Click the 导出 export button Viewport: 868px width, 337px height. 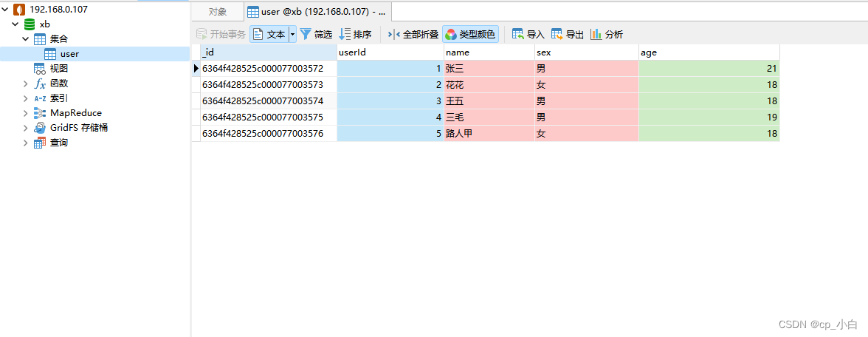point(568,34)
